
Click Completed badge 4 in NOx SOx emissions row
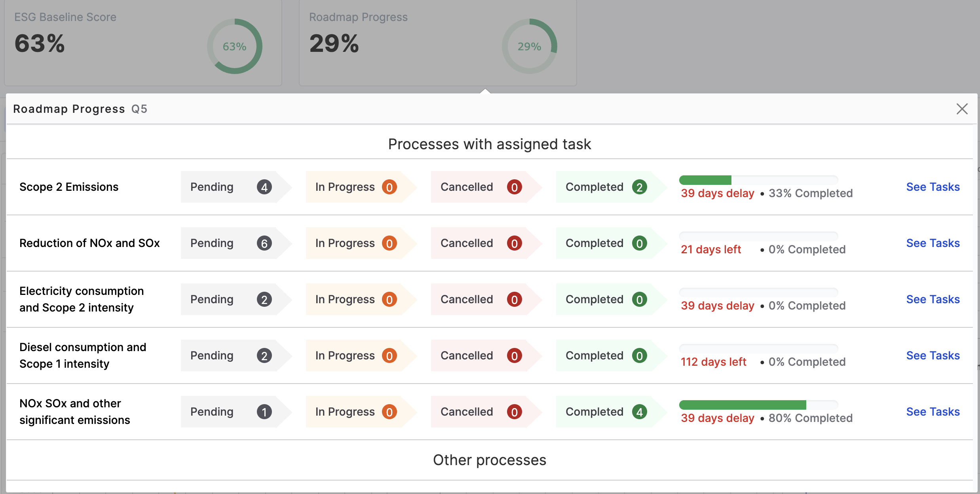click(639, 412)
